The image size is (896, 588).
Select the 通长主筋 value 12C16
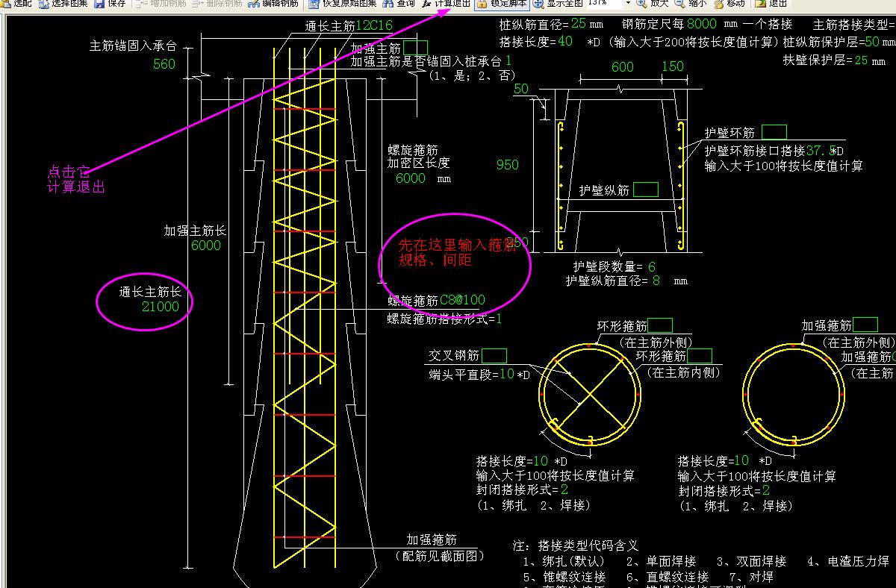click(x=374, y=26)
